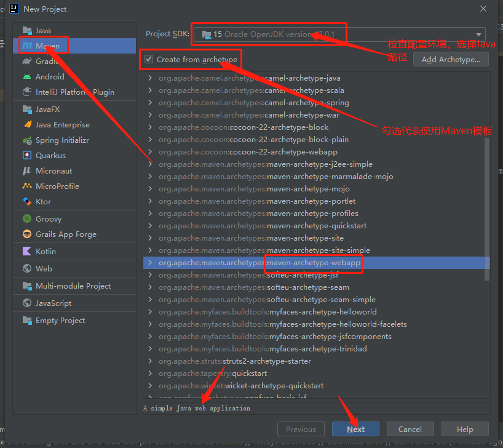Click the Cancel button
The width and height of the screenshot is (503, 448).
tap(410, 429)
